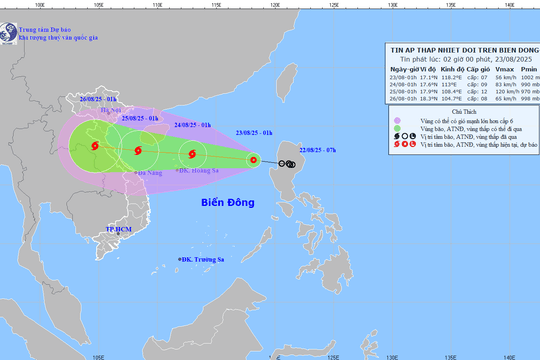Click the '26/08/25 - 01h' map label
540x360 pixels.
tap(98, 99)
